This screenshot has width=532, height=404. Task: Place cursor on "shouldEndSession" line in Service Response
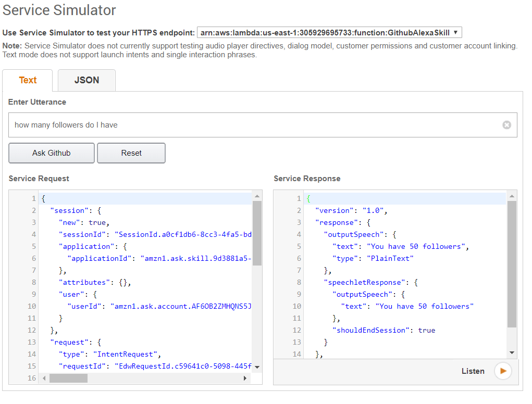(x=383, y=330)
